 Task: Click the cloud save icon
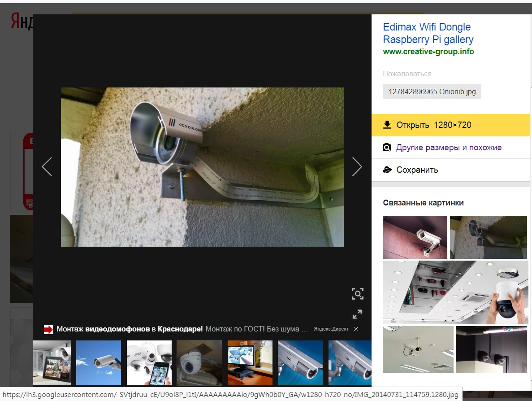coord(387,170)
